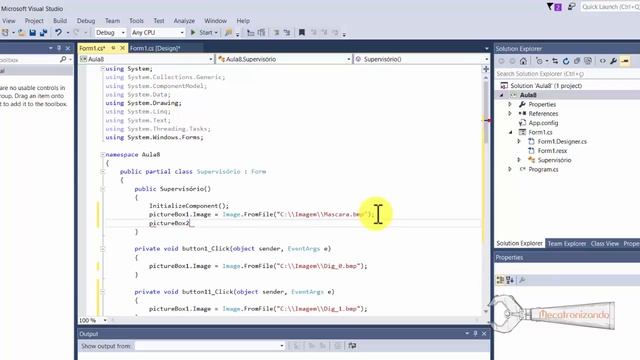Open the Debug menu
This screenshot has height=360, width=640.
(86, 21)
